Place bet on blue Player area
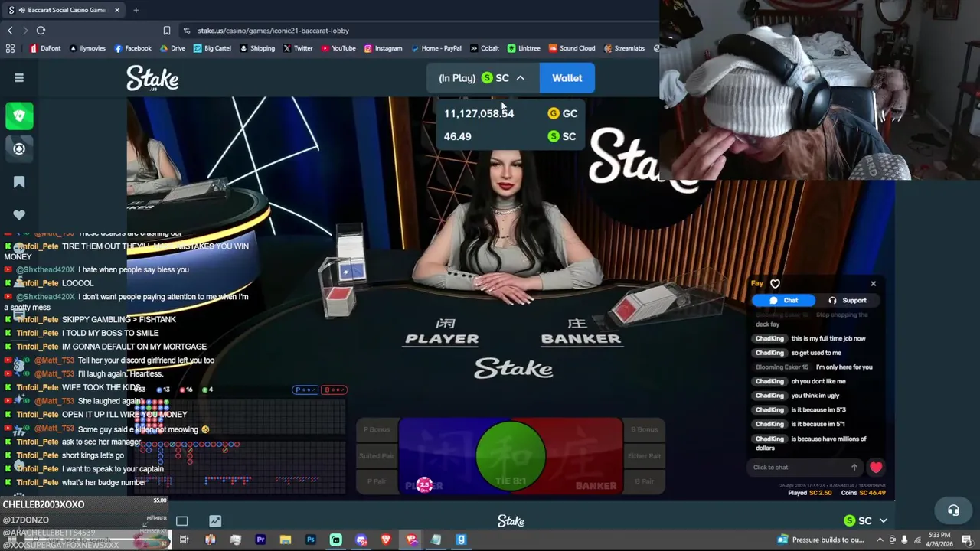The width and height of the screenshot is (980, 551). 436,455
